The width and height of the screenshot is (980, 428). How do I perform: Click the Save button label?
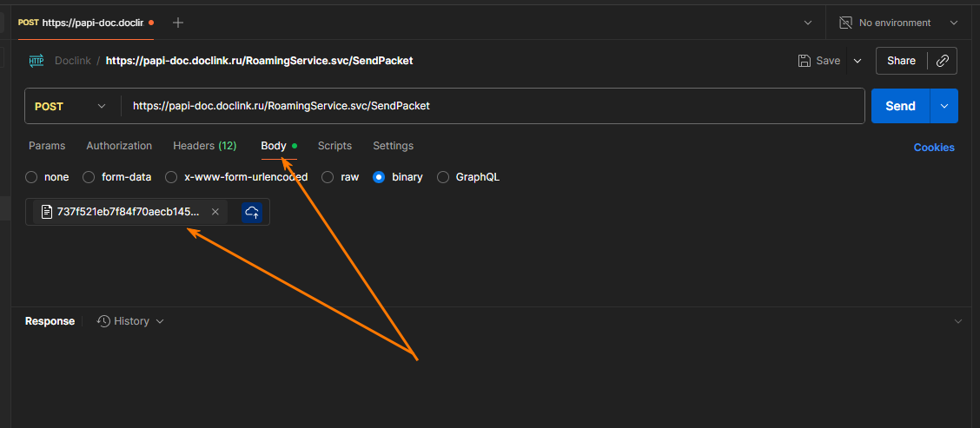[828, 61]
